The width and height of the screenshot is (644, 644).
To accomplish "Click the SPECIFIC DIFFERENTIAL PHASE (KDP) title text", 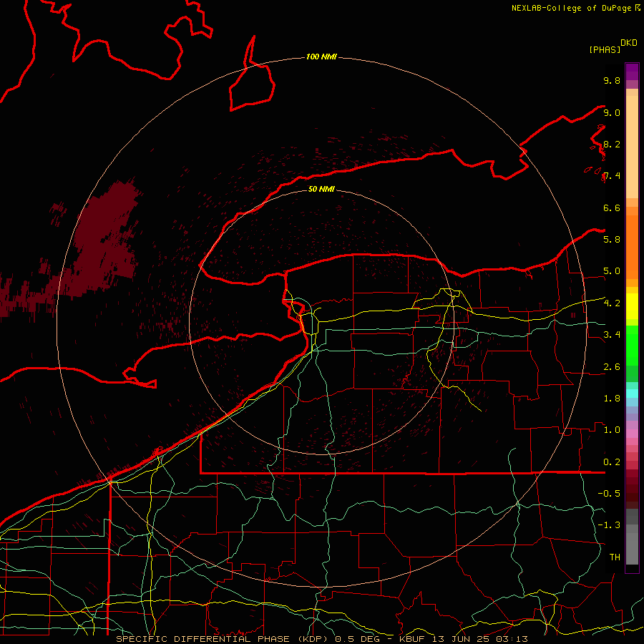I will 224,639.
